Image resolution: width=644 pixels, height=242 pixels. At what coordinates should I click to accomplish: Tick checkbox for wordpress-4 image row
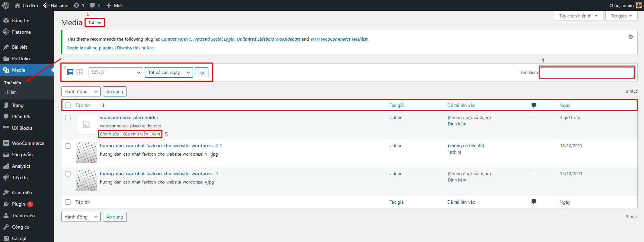[68, 174]
